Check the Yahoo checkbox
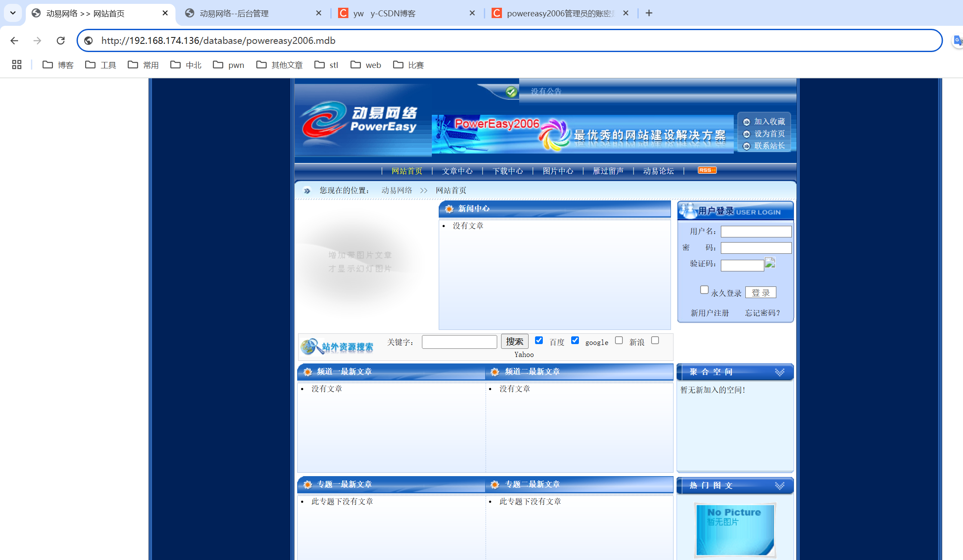The height and width of the screenshot is (560, 963). 655,340
